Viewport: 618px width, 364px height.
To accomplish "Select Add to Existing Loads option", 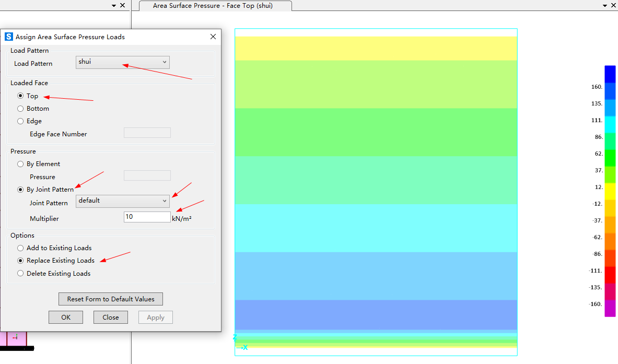I will pos(21,248).
